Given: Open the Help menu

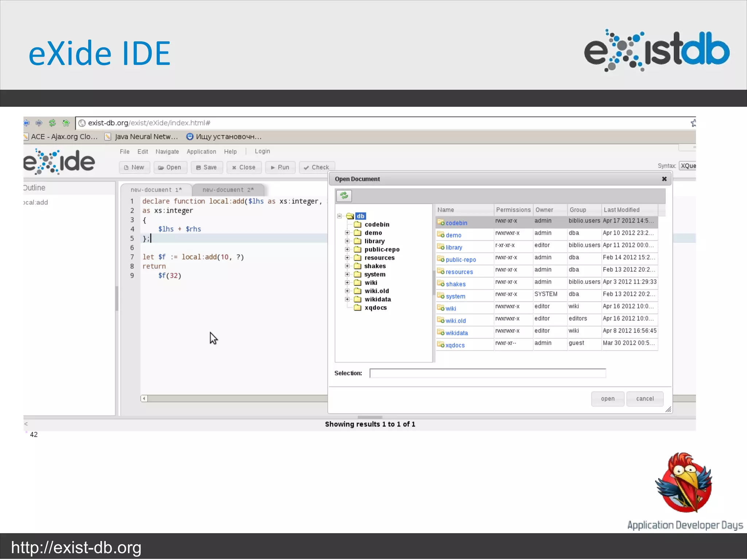Looking at the screenshot, I should [x=230, y=152].
